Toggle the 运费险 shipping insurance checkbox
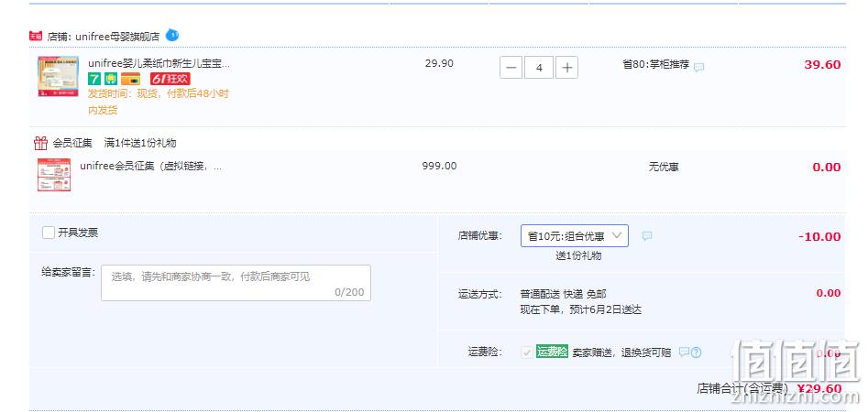This screenshot has width=868, height=412. (527, 352)
